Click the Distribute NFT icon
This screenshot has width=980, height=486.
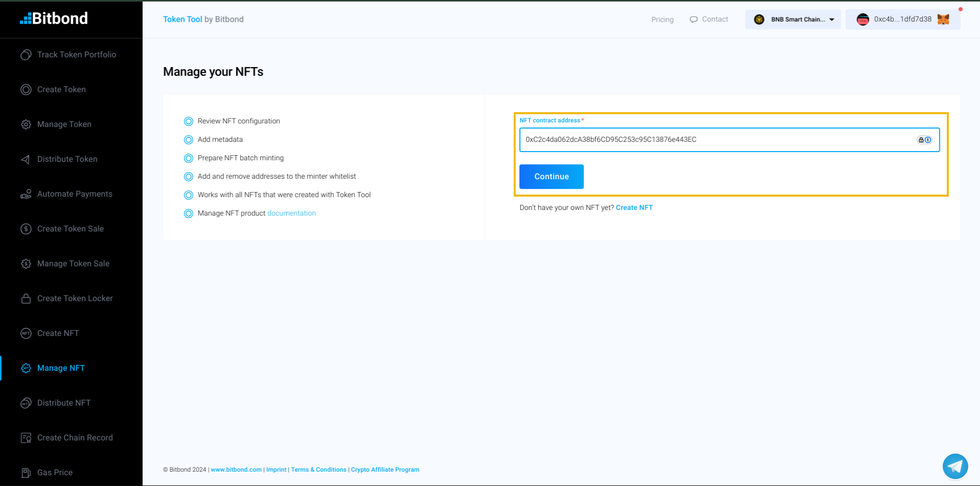tap(26, 403)
